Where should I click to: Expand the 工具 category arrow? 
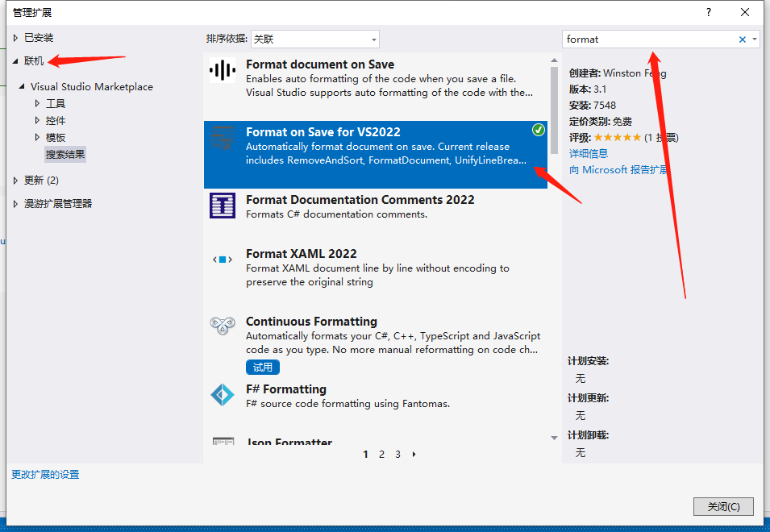(37, 103)
